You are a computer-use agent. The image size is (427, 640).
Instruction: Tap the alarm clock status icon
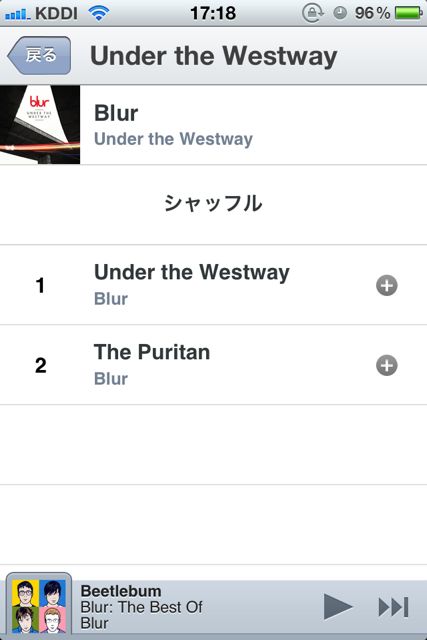coord(340,13)
